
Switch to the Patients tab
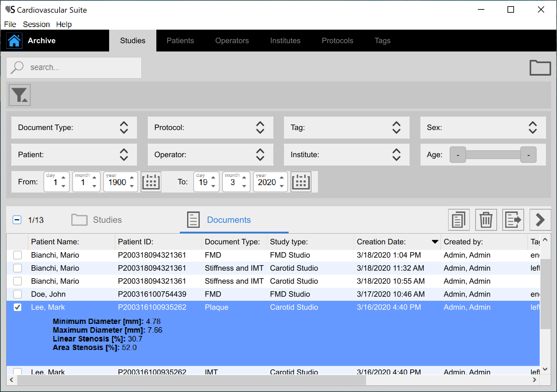pos(180,41)
